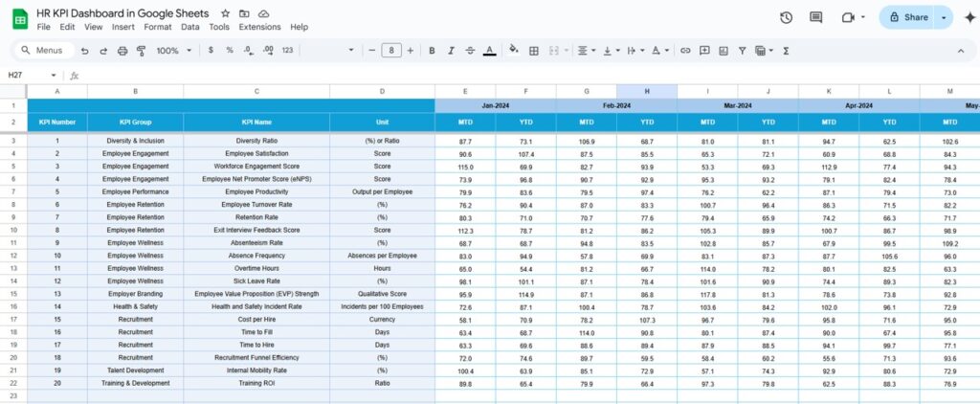Screen dimensions: 980x404
Task: Undo the last action
Action: (85, 51)
